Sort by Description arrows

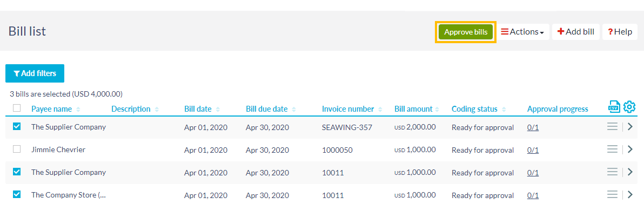[x=157, y=110]
